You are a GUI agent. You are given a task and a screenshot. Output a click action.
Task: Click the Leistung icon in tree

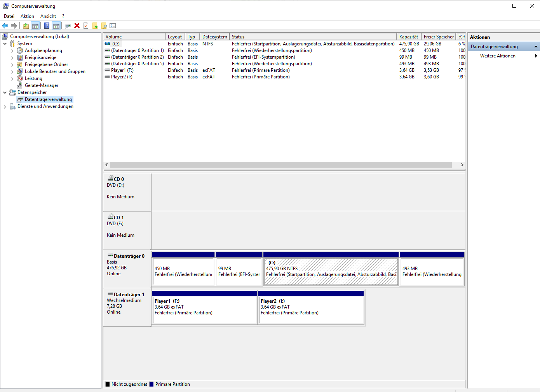pos(20,78)
